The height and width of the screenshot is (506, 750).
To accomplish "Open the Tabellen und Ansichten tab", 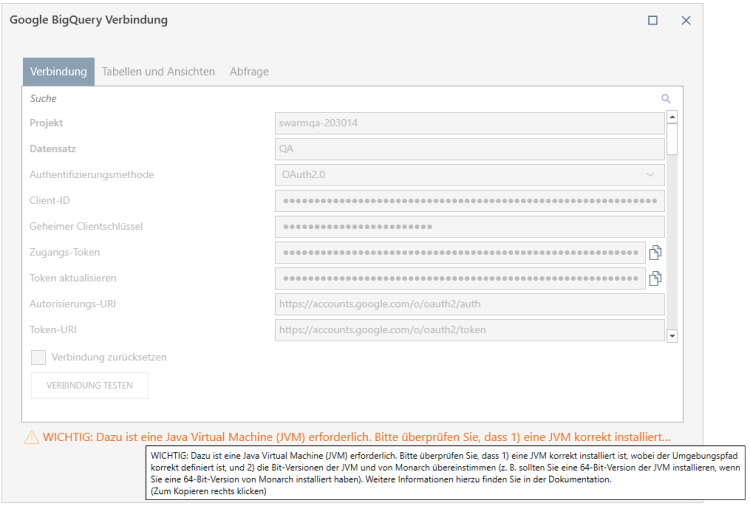I will pos(158,71).
